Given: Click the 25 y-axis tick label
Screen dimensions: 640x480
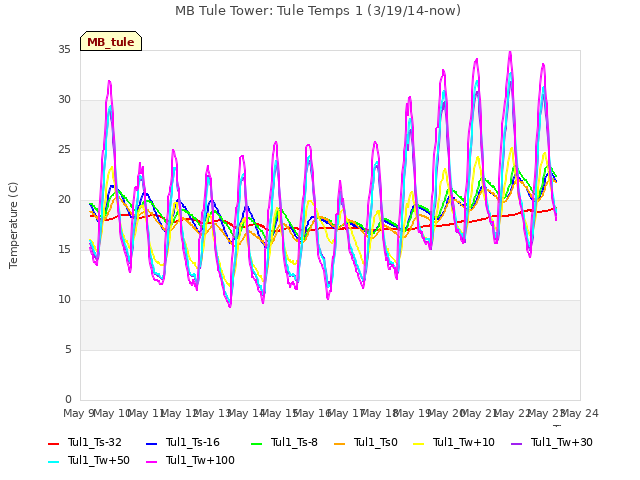Looking at the screenshot, I should click(64, 150).
